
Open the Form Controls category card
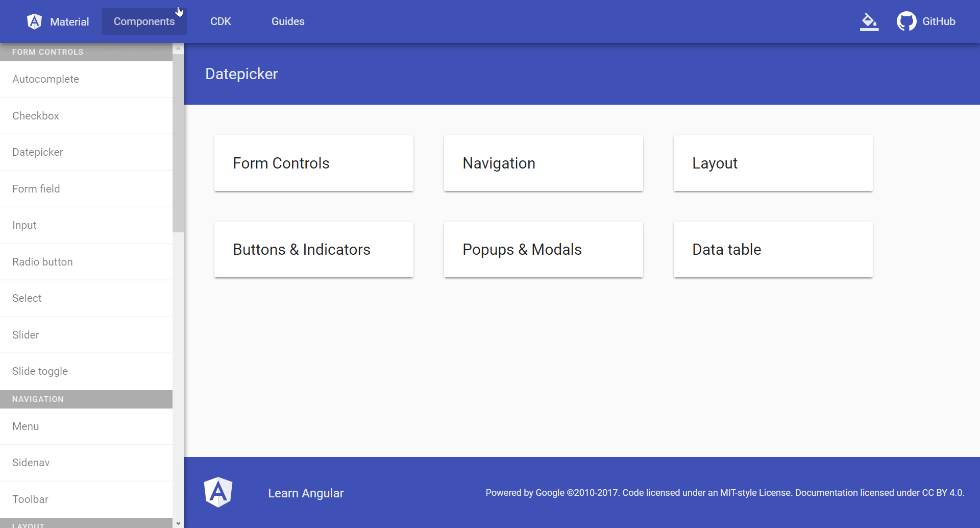[313, 163]
